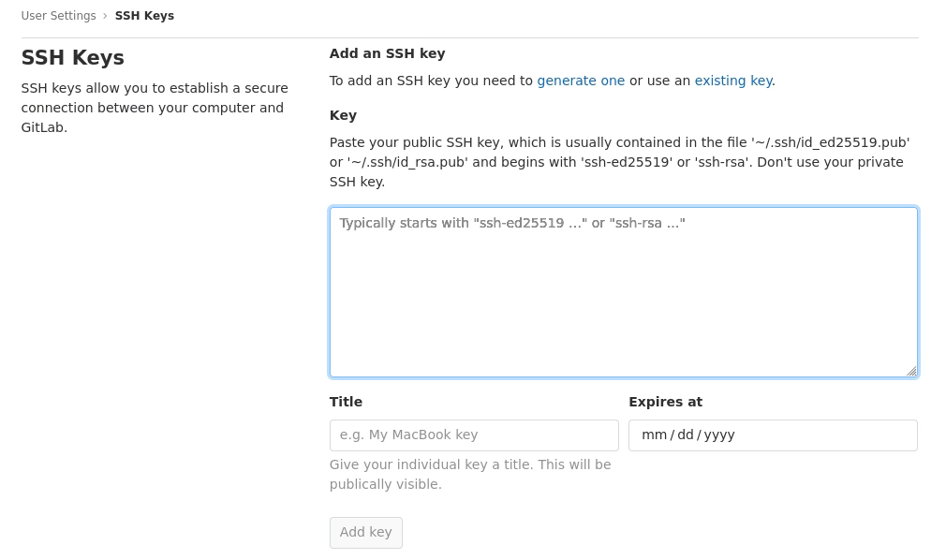Select the year segment of expiry date

pyautogui.click(x=719, y=435)
